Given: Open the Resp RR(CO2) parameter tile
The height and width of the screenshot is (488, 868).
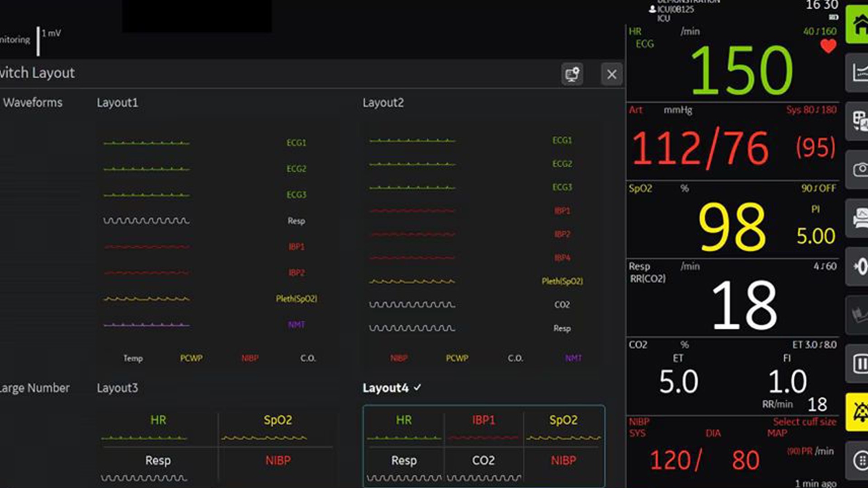Looking at the screenshot, I should (x=732, y=298).
